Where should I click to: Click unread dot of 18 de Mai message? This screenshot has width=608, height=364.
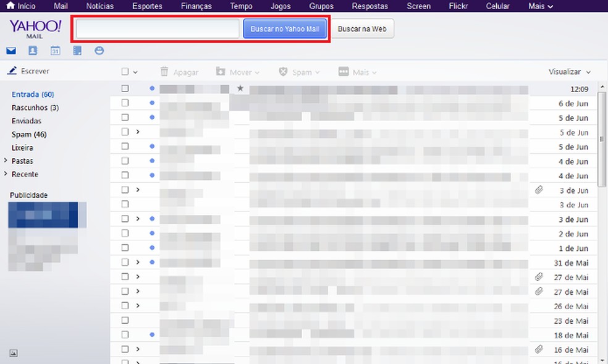pyautogui.click(x=152, y=334)
